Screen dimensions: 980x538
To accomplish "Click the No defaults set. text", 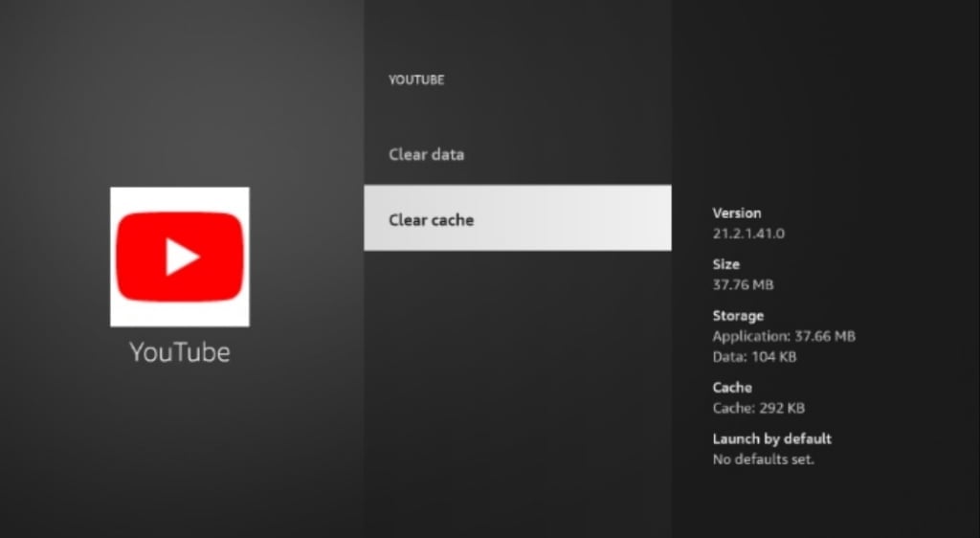I will (763, 460).
